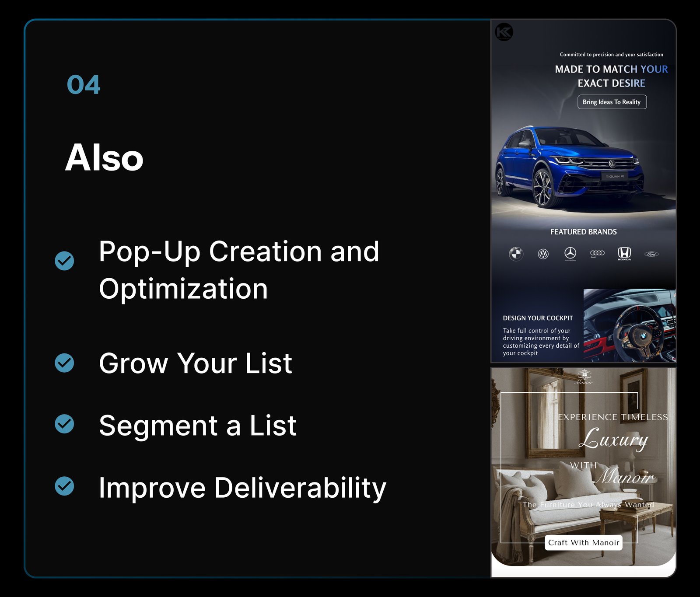Click the Ford brand logo

click(x=651, y=254)
